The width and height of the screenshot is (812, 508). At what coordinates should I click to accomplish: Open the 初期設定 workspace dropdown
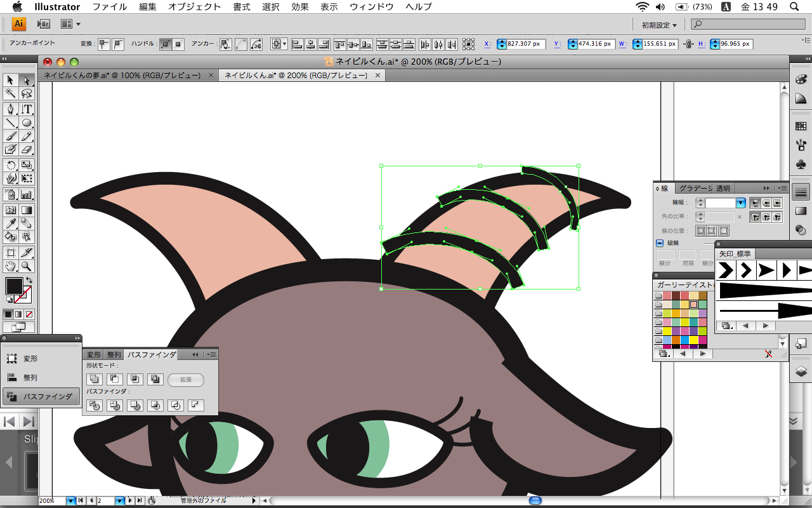pyautogui.click(x=658, y=25)
